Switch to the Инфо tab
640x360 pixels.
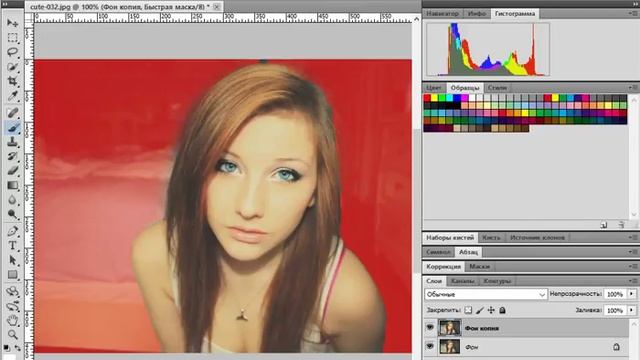(x=476, y=13)
